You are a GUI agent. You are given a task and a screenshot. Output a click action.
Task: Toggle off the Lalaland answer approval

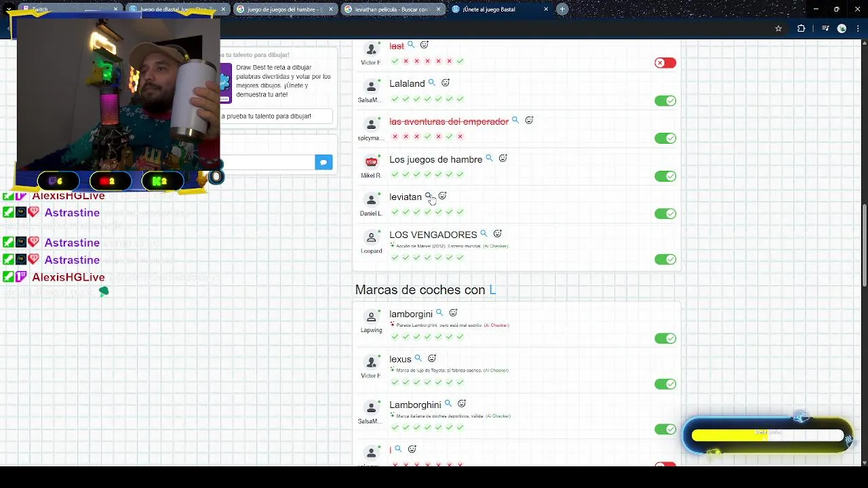pos(665,101)
